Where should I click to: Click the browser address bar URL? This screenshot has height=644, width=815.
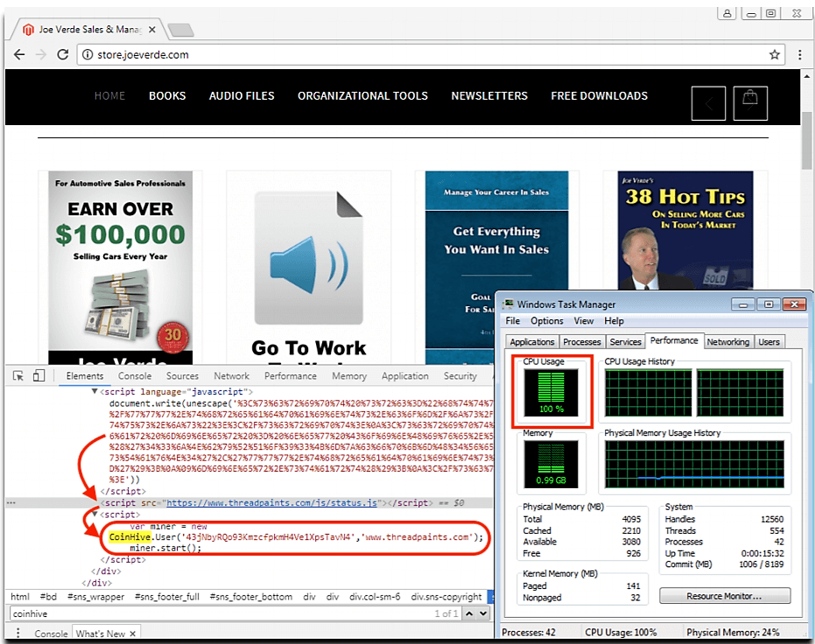143,54
